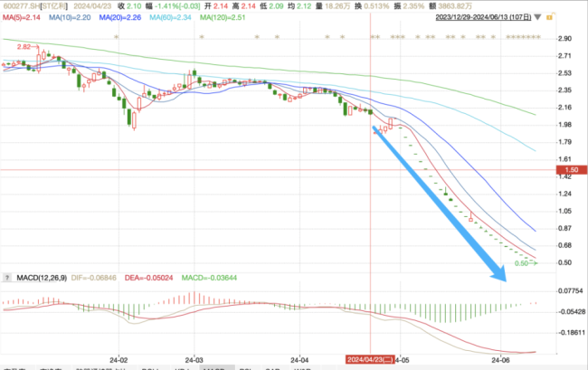Click the MA(10) label in header
588x370 pixels.
coord(72,16)
